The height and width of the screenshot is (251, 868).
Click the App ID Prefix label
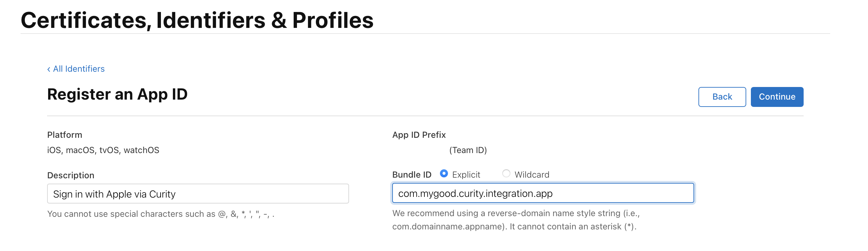[x=418, y=135]
